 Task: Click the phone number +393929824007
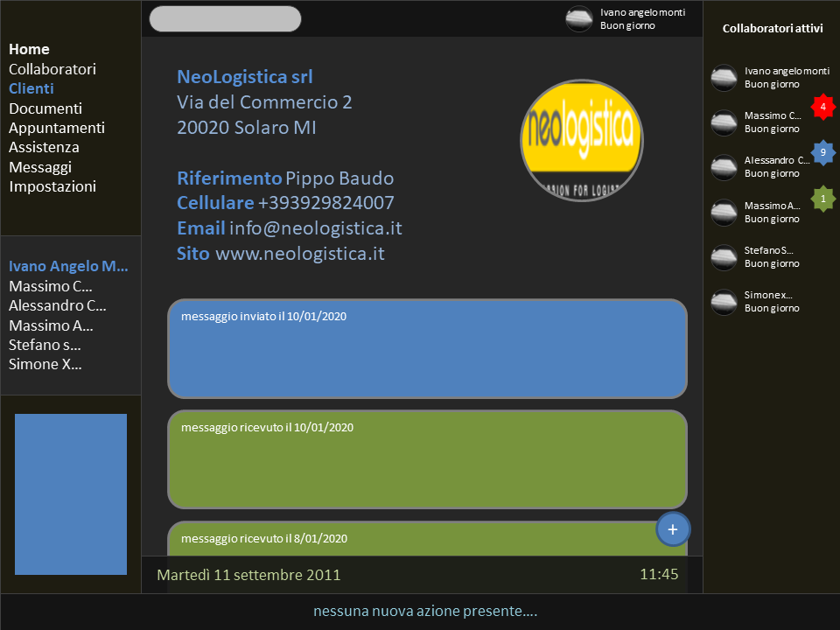[326, 203]
